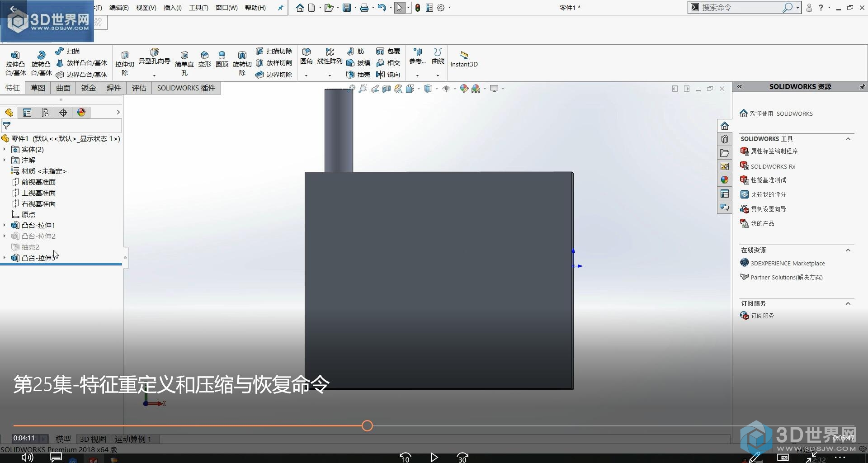The width and height of the screenshot is (868, 463).
Task: Open the 异型孔向导 hole wizard
Action: tap(154, 57)
